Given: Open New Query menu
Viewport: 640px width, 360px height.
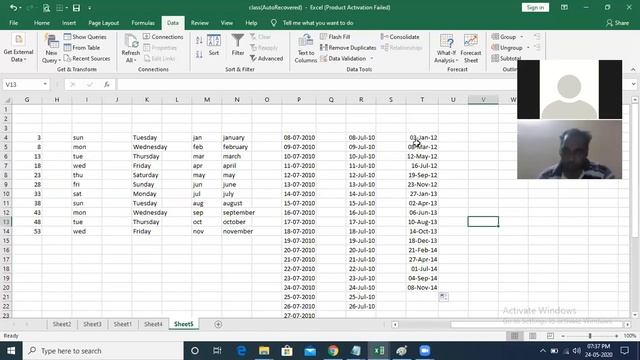Looking at the screenshot, I should [x=51, y=49].
